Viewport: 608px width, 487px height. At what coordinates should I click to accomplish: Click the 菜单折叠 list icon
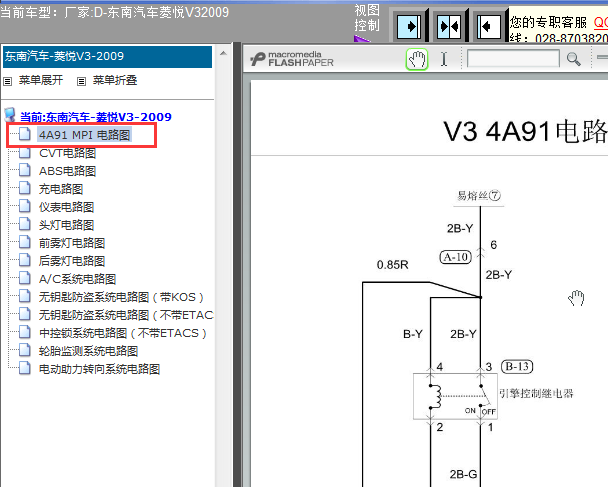81,81
